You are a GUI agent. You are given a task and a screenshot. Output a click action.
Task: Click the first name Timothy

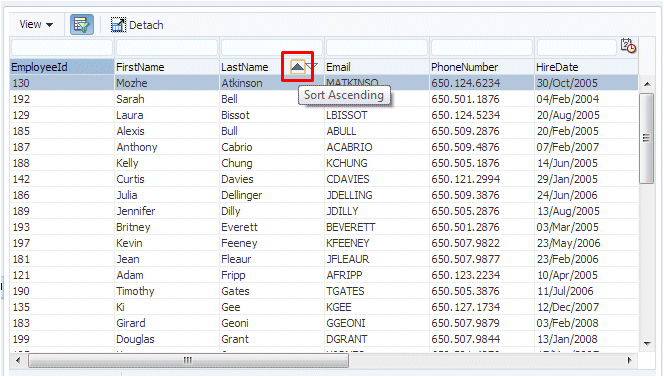pyautogui.click(x=136, y=291)
